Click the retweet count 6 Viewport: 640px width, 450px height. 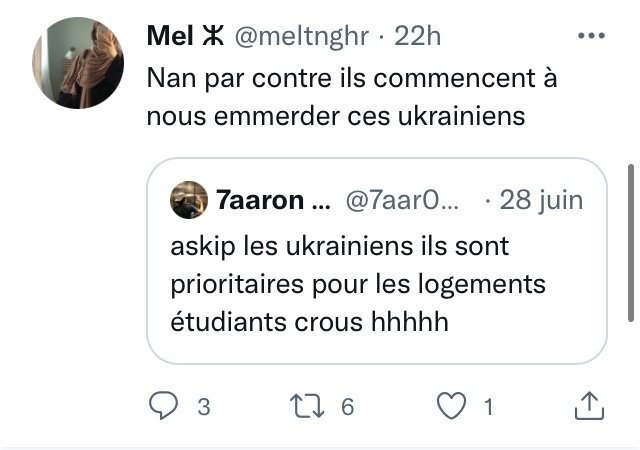coord(347,407)
